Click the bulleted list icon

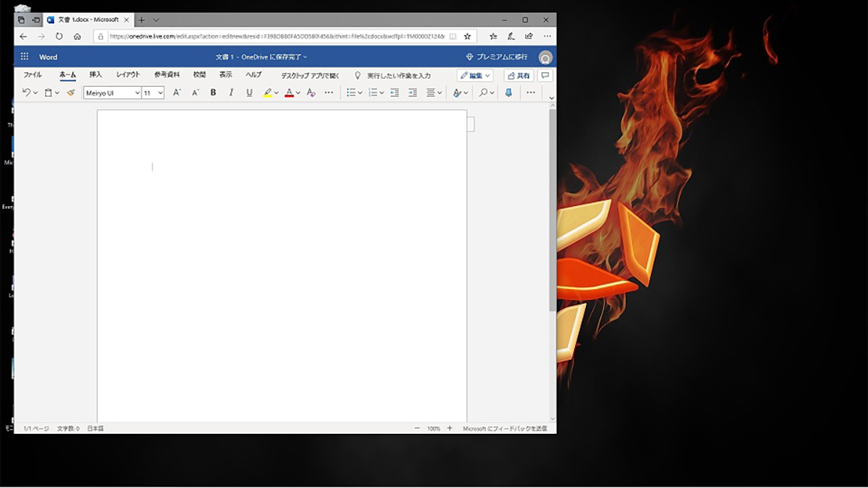[351, 93]
